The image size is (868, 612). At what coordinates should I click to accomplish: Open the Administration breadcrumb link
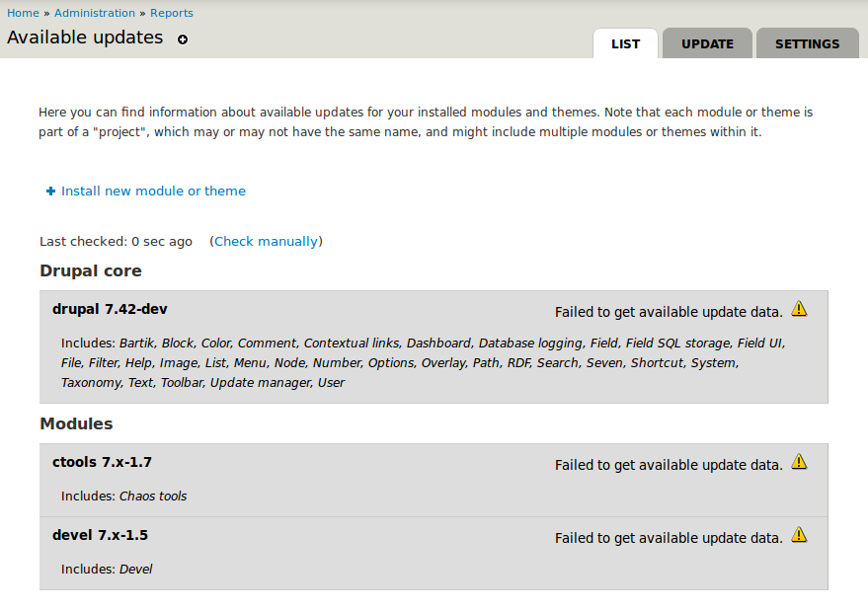tap(95, 13)
